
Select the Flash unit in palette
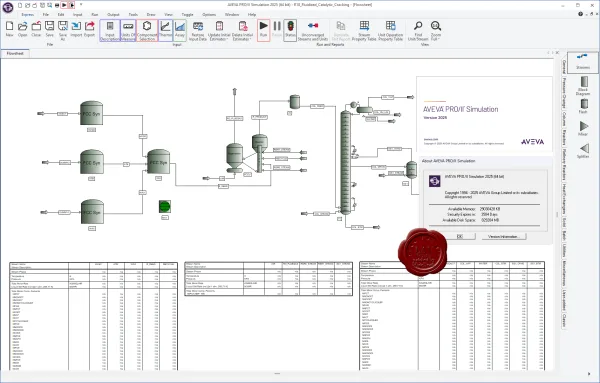(583, 106)
